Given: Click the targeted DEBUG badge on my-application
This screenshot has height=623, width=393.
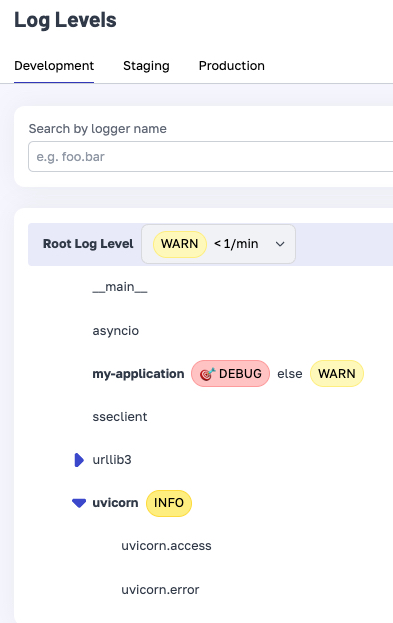Looking at the screenshot, I should pos(230,373).
